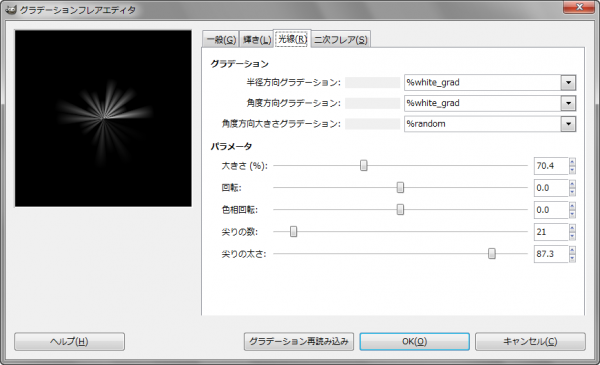Click the 角度方向グラデーション %white_grad combo box
600x365 pixels.
(x=490, y=103)
